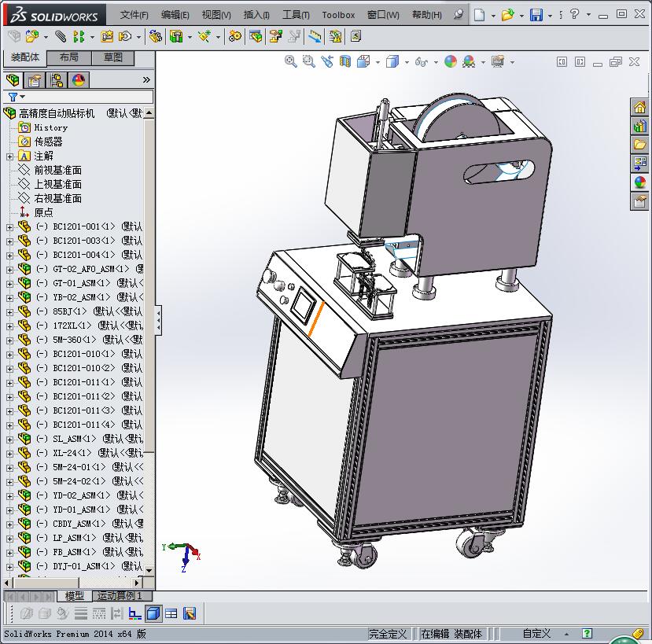The width and height of the screenshot is (652, 644).
Task: Click the Move Component icon
Action: coord(125,37)
